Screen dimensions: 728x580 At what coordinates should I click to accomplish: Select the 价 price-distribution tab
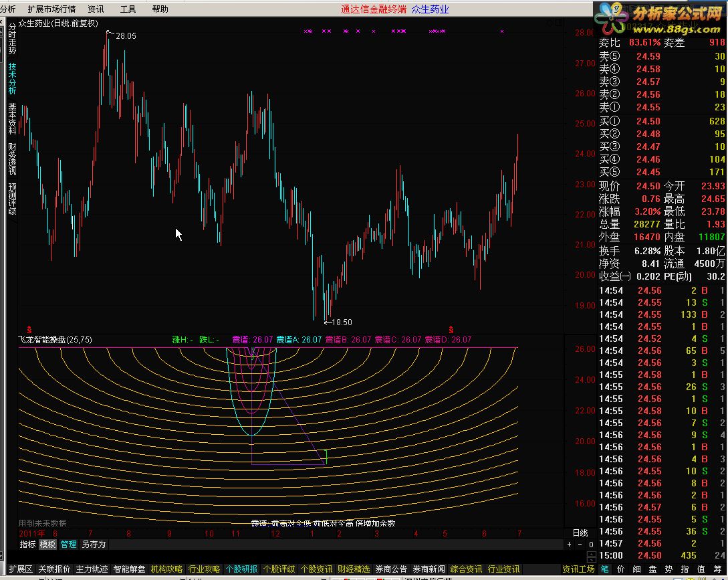tap(621, 569)
